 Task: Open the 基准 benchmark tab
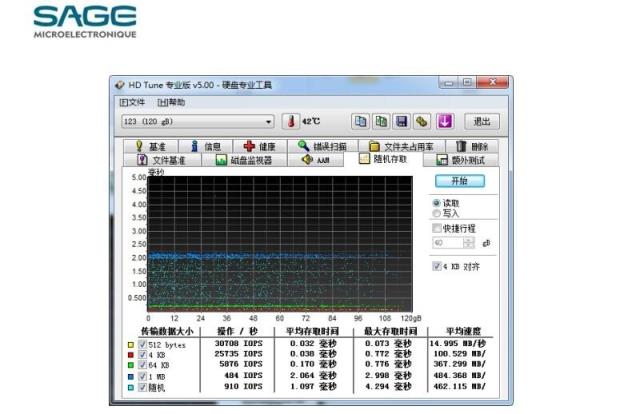(151, 146)
